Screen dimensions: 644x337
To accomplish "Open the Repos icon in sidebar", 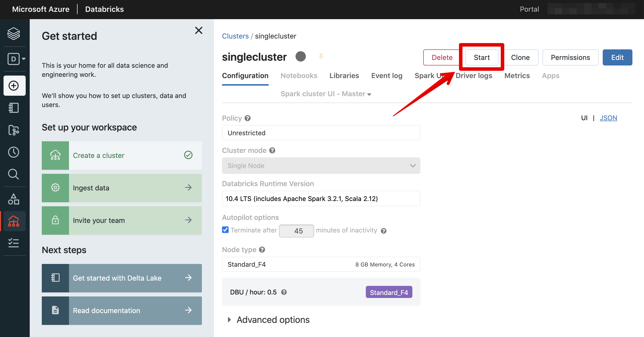I will click(14, 130).
